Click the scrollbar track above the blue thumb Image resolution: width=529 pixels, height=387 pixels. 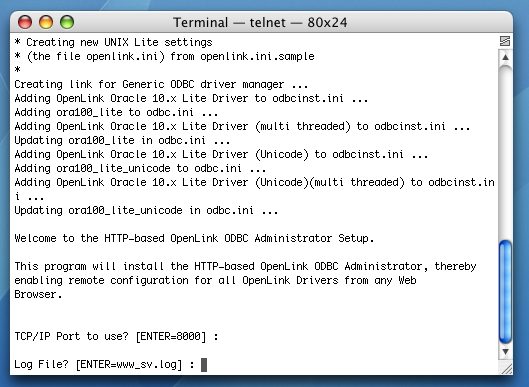(x=505, y=152)
